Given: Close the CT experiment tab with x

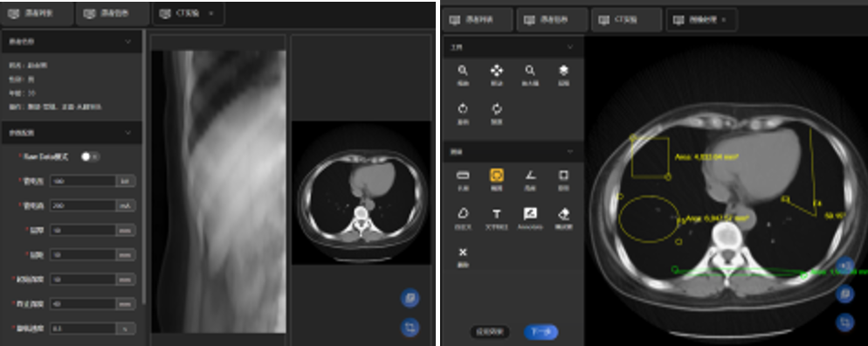Looking at the screenshot, I should [x=211, y=13].
